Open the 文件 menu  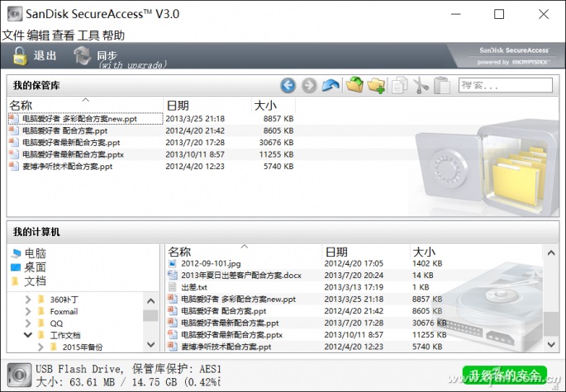[13, 35]
